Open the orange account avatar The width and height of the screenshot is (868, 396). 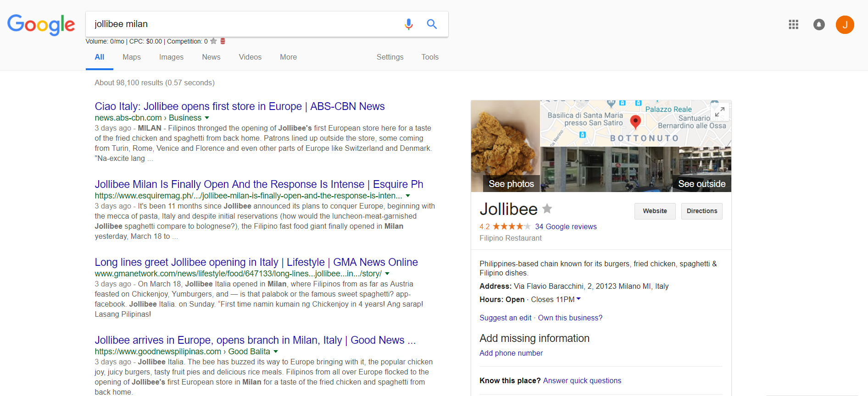845,25
